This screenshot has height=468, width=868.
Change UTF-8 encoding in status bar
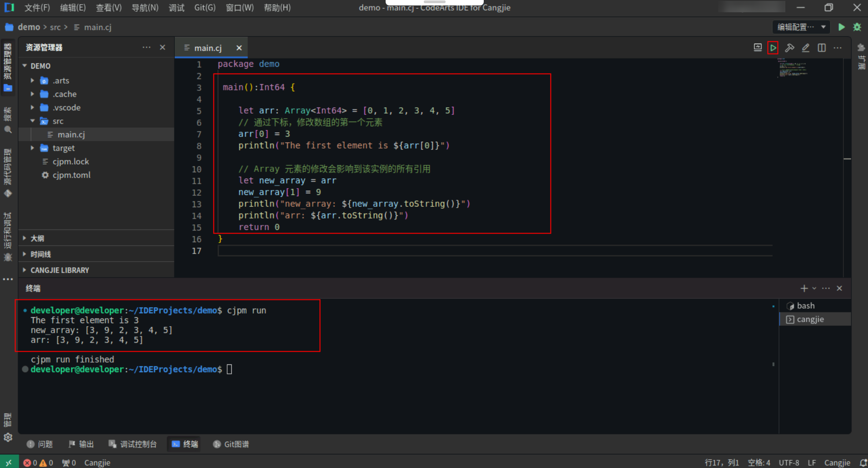coord(789,463)
